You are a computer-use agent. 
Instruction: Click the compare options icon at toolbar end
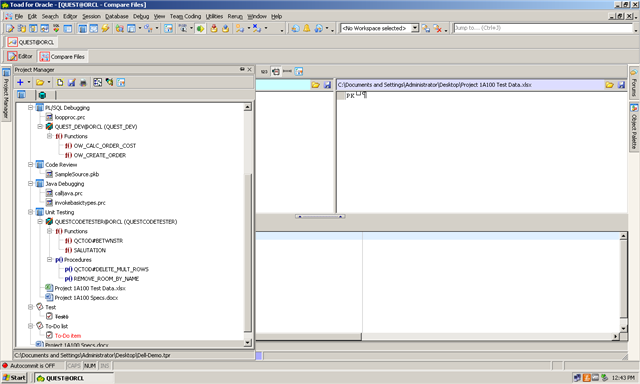tap(299, 71)
